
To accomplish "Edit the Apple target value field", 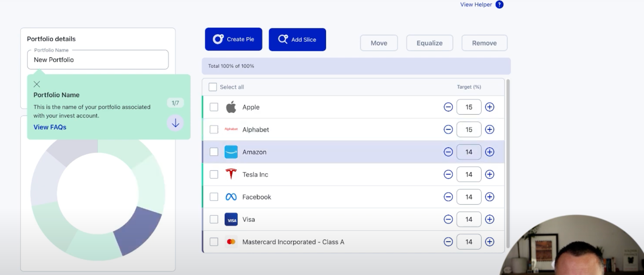I will point(469,107).
